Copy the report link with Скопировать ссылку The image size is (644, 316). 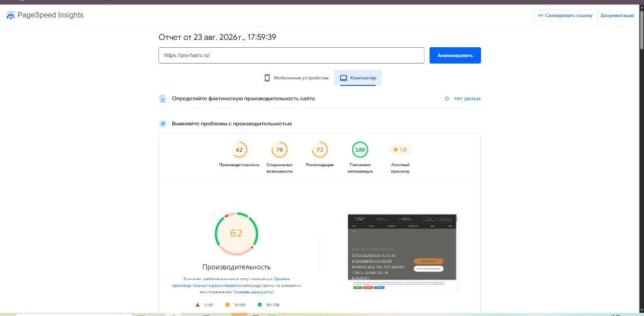pos(565,16)
